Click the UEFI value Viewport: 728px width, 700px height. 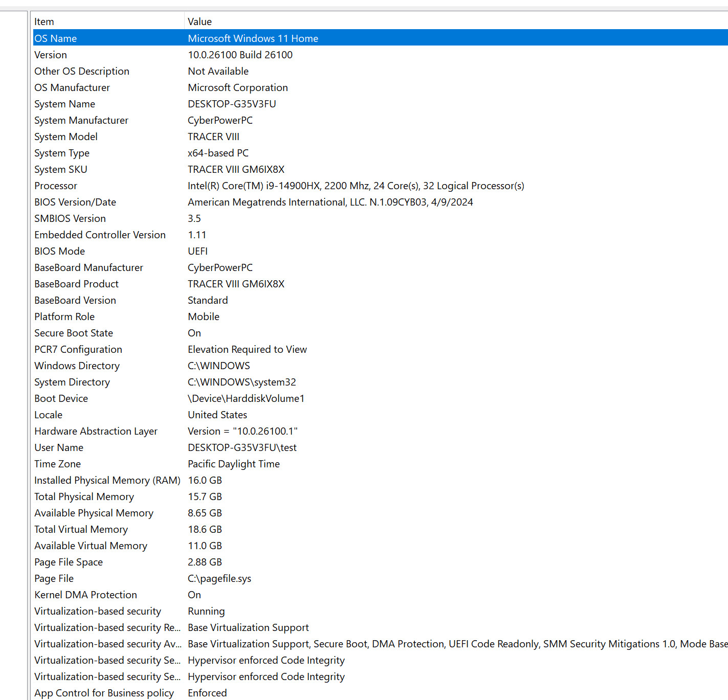click(x=197, y=251)
